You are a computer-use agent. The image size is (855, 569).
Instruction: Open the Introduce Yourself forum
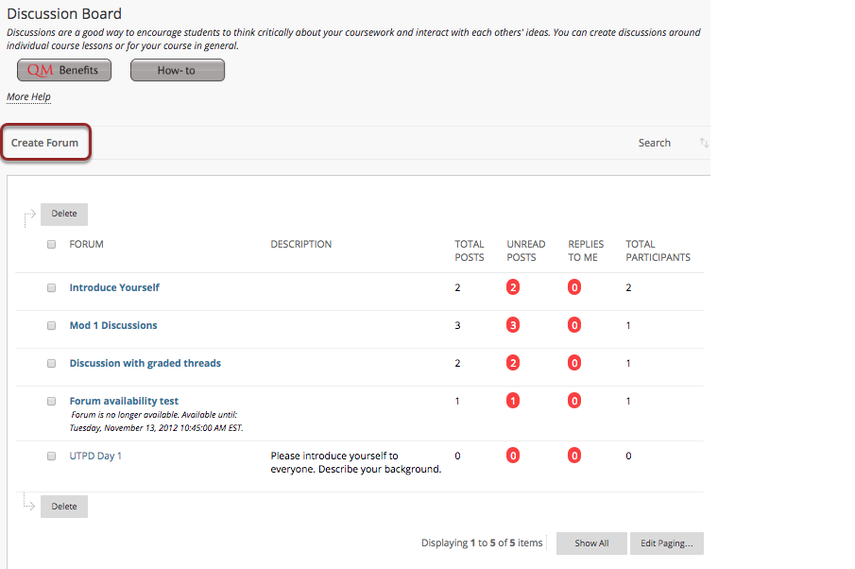point(115,288)
